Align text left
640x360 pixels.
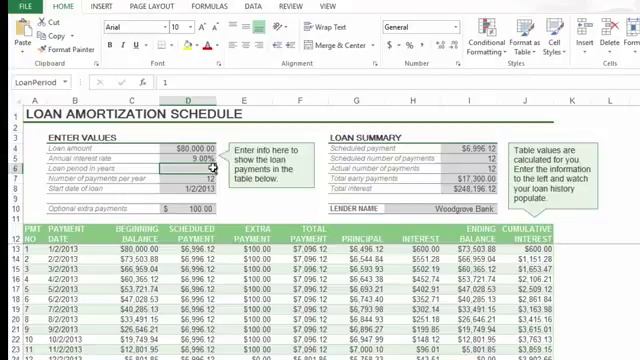pyautogui.click(x=233, y=45)
